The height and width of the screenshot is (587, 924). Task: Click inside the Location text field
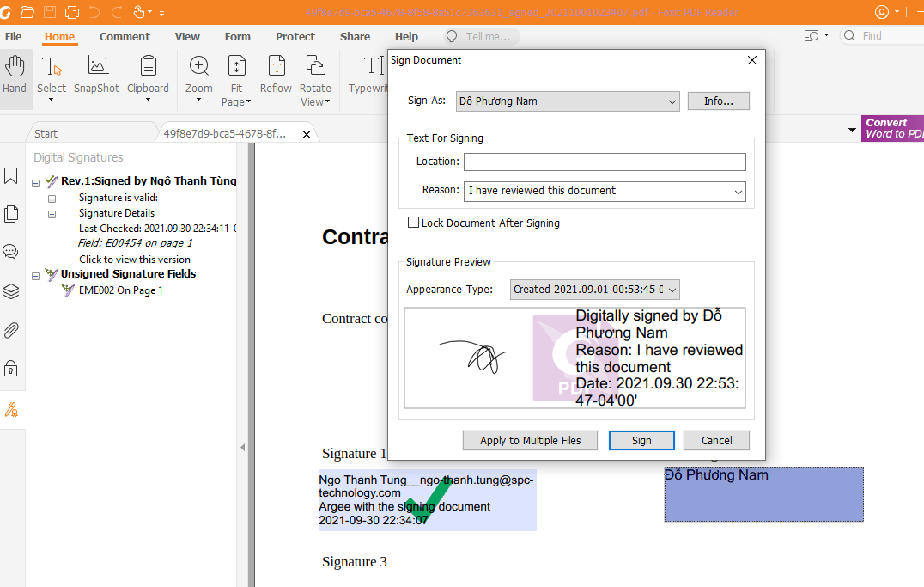[x=604, y=162]
